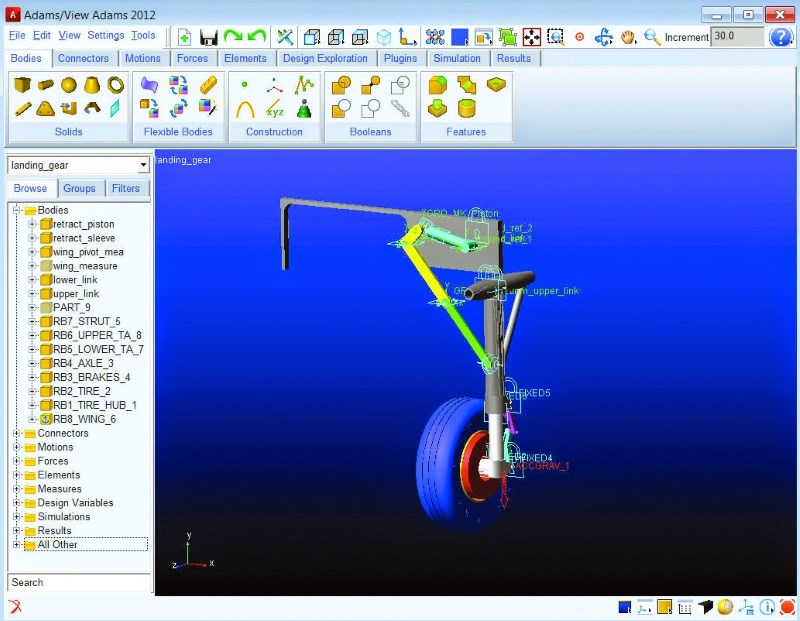The height and width of the screenshot is (621, 800).
Task: Expand the retract_piston body node
Action: [32, 224]
